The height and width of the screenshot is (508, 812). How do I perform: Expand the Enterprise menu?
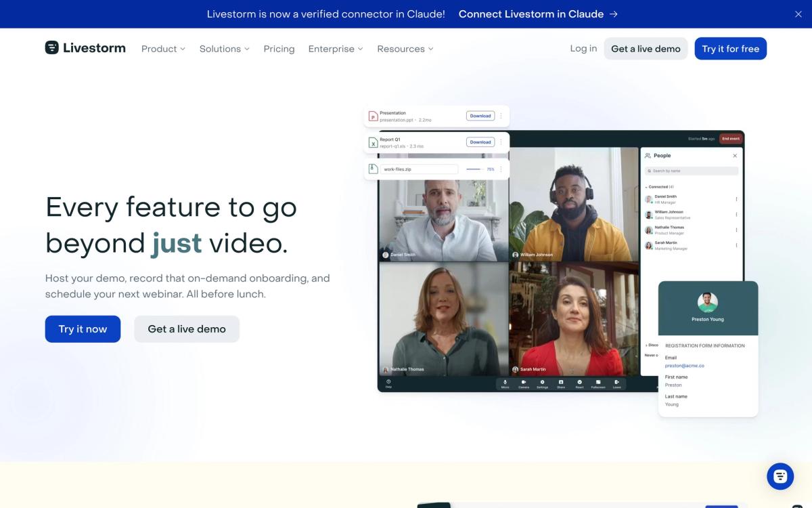tap(336, 49)
